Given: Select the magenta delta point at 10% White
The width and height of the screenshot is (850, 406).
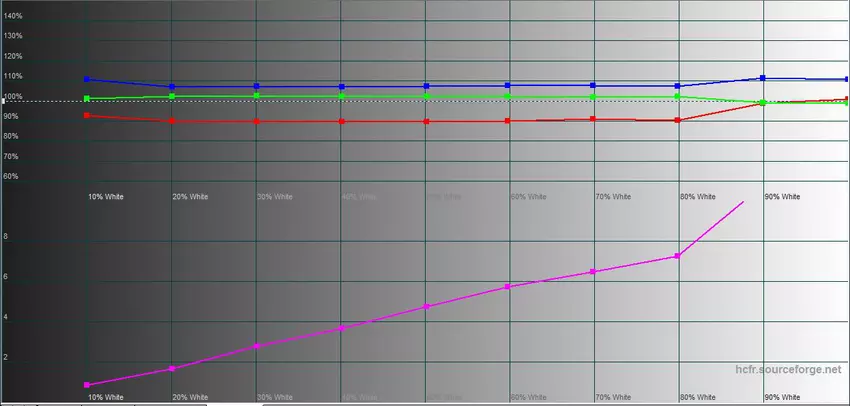Looking at the screenshot, I should click(x=87, y=385).
